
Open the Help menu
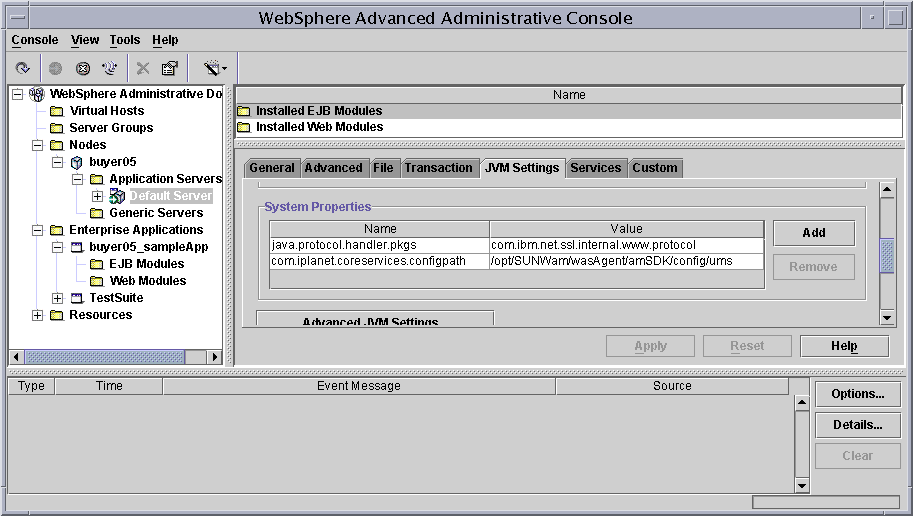(x=165, y=40)
